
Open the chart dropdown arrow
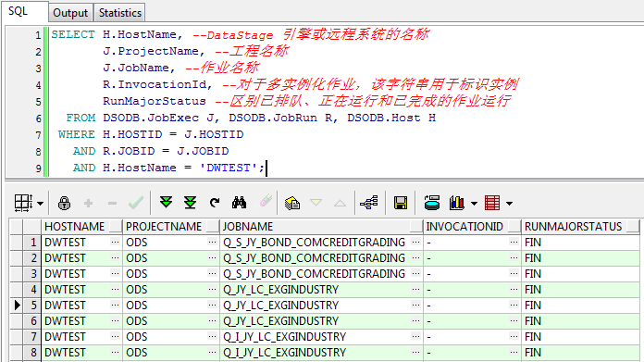474,204
